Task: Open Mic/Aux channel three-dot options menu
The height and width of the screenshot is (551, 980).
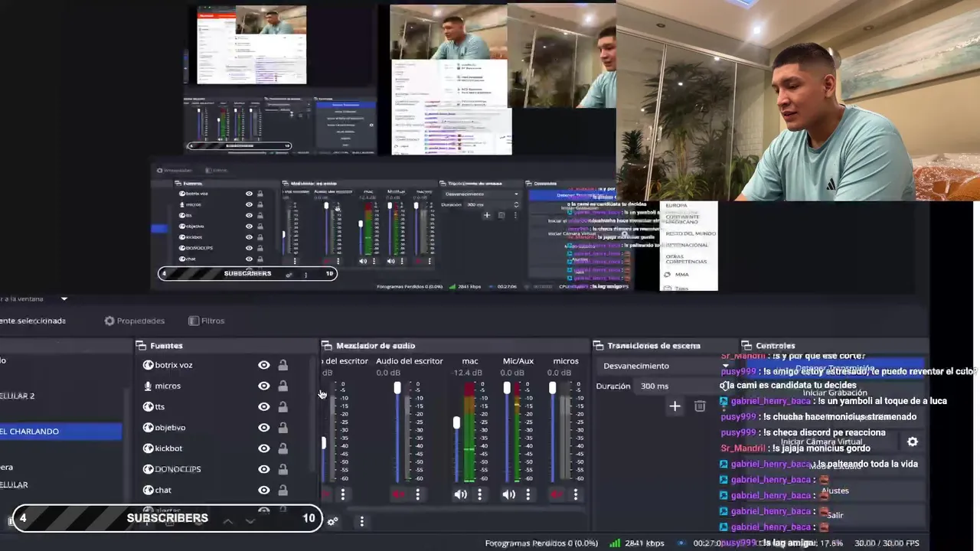Action: coord(528,494)
